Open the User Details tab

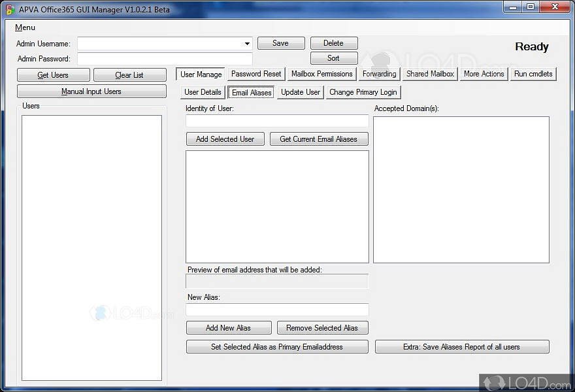click(203, 92)
